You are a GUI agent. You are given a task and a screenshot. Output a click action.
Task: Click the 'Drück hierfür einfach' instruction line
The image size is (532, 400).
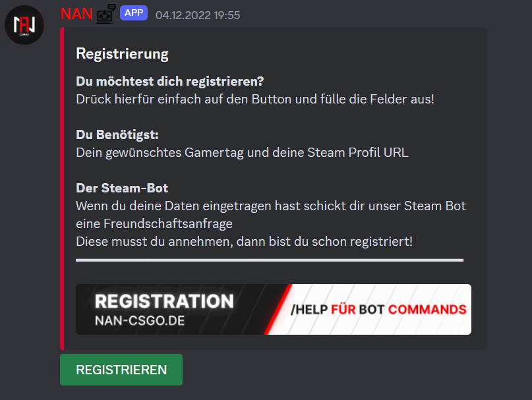(255, 99)
